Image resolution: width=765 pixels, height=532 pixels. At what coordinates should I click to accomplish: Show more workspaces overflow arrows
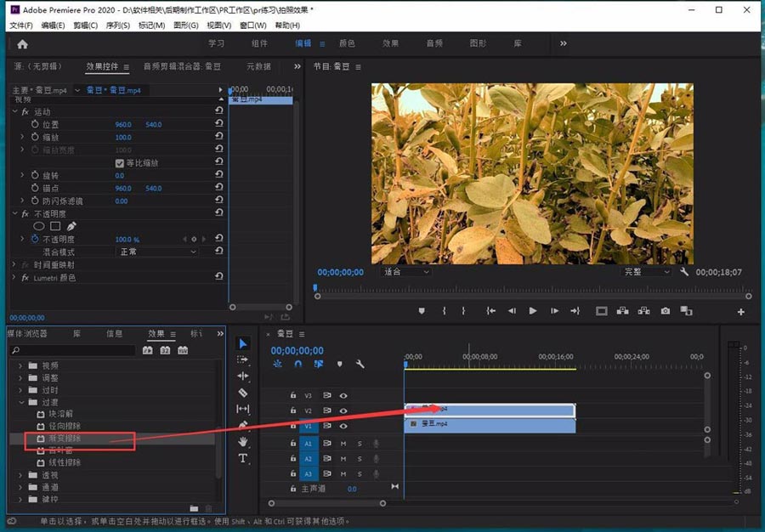point(564,43)
